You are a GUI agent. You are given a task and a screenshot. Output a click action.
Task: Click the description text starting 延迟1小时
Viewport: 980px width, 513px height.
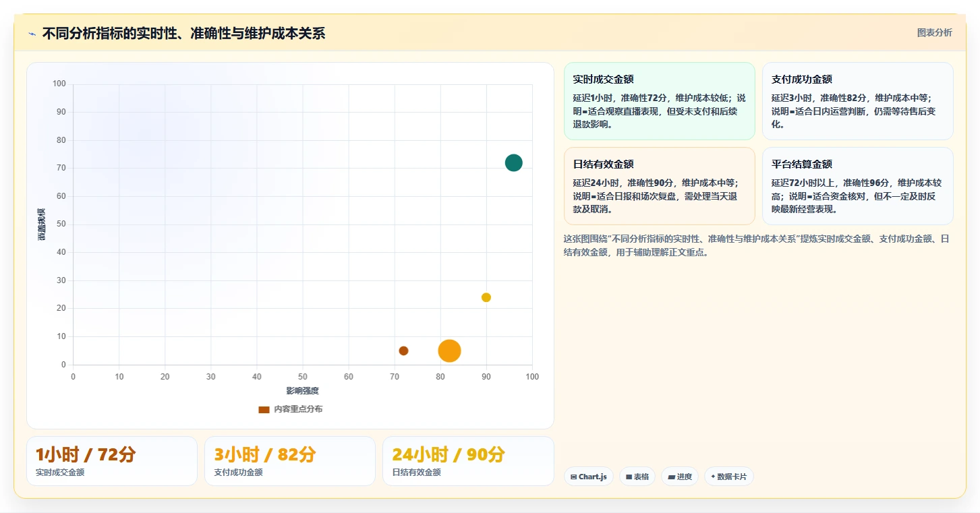[x=660, y=111]
